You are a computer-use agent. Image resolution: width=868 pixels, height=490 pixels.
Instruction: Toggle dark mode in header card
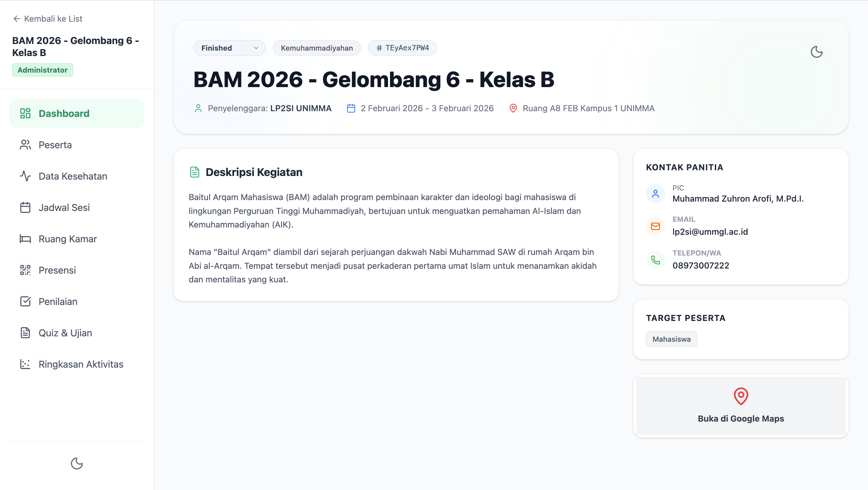coord(816,52)
